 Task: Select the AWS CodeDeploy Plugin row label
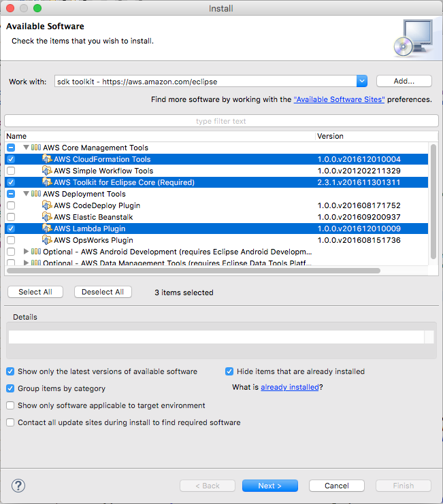tap(97, 205)
